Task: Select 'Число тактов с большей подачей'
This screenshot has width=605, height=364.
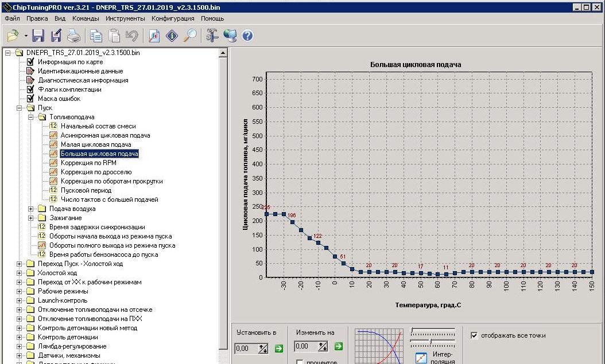Action: 109,199
